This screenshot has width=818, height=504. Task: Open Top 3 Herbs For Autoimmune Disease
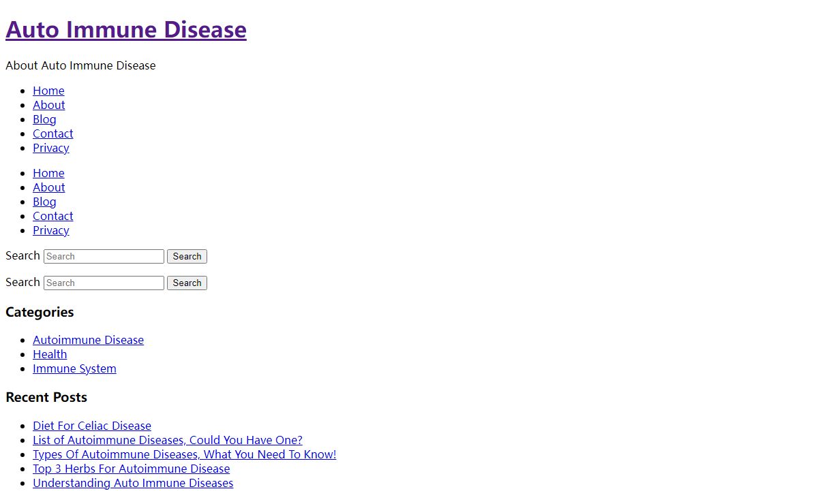(x=131, y=469)
